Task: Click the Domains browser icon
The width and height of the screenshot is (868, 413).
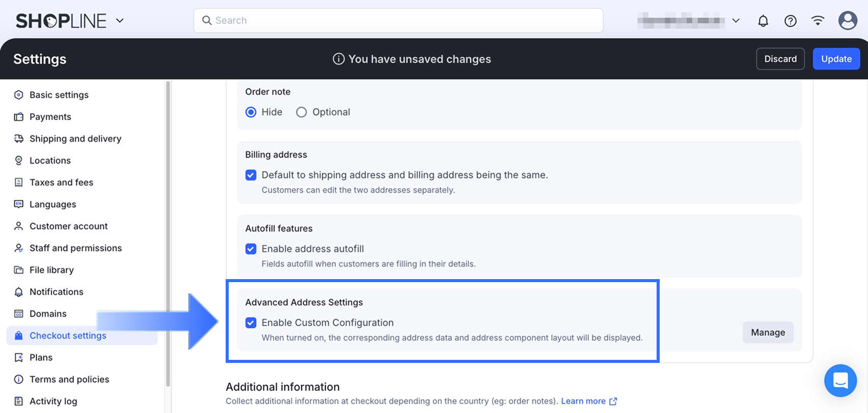Action: [19, 313]
